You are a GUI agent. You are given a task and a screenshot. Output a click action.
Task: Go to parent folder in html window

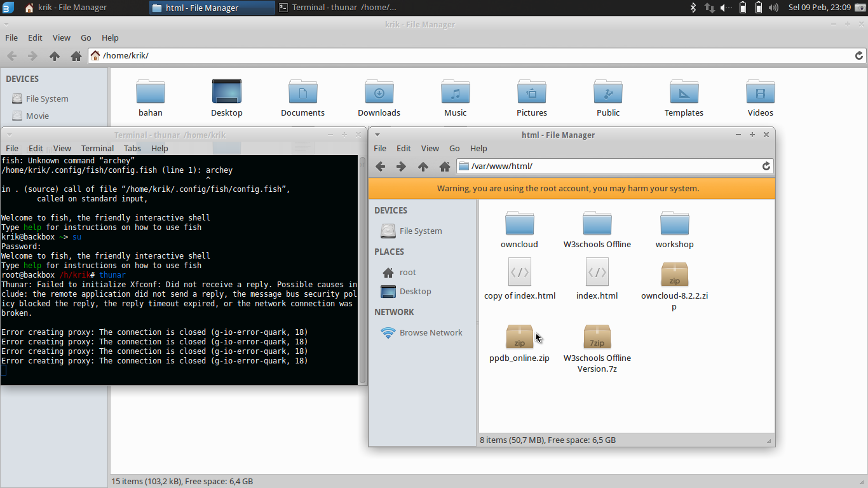[423, 166]
